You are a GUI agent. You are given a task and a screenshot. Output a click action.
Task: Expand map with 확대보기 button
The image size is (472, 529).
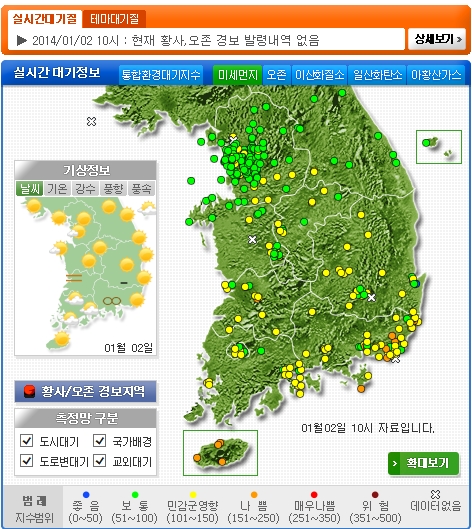(423, 463)
